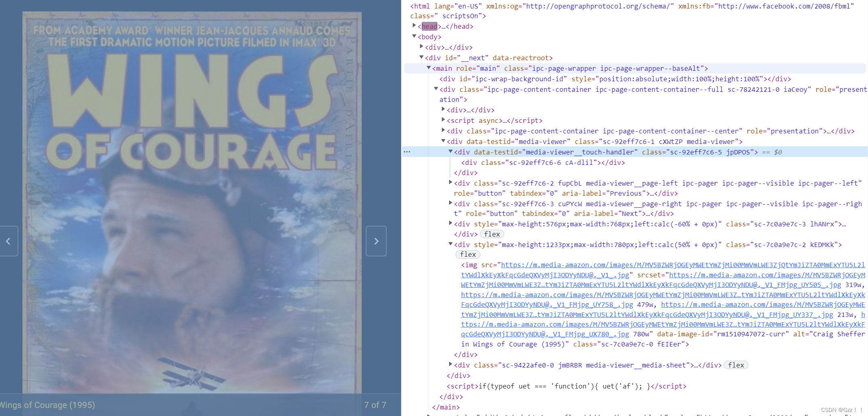This screenshot has width=868, height=416.
Task: Click flex badge next to lhANrx div
Action: [492, 234]
